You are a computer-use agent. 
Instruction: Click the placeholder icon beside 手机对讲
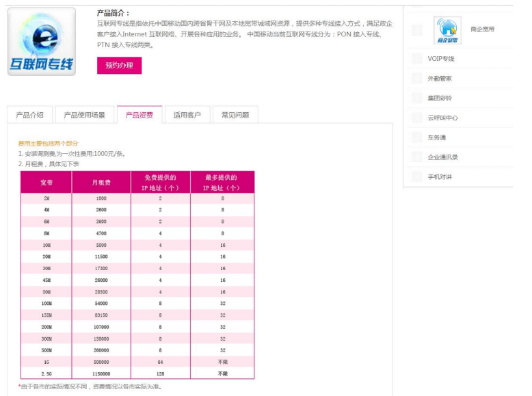(x=417, y=176)
